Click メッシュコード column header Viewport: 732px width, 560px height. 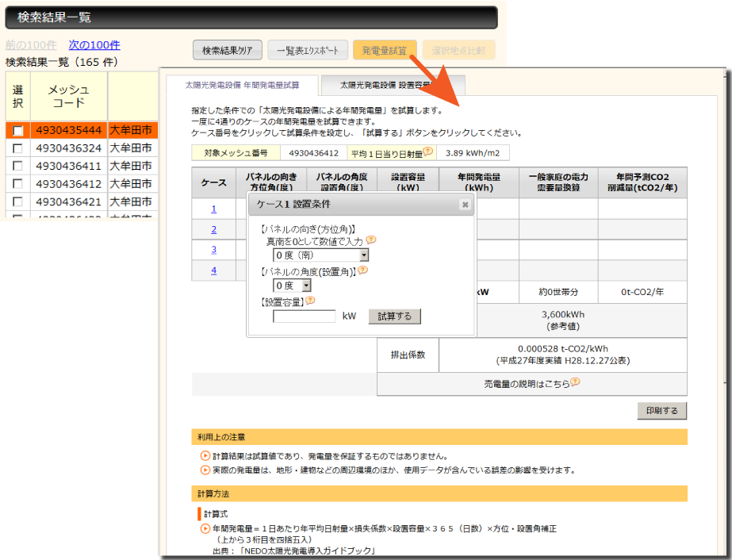click(69, 96)
